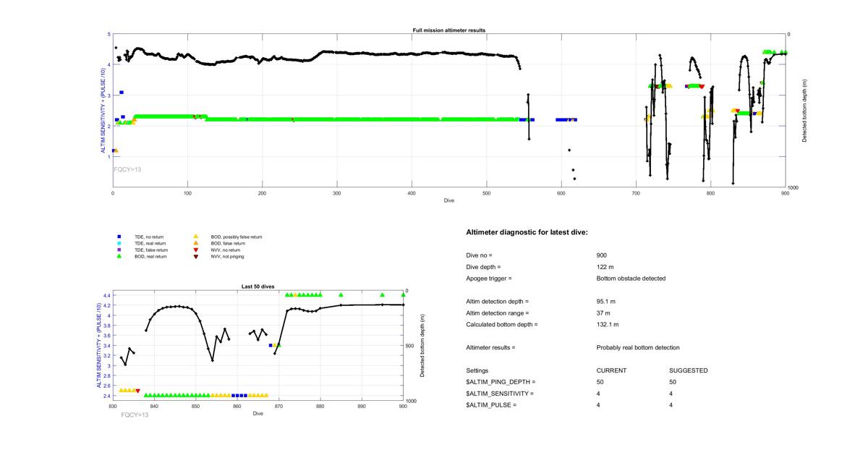Click the 'Detected bottom depth (m)' axis label of top plot
868x450 pixels.
click(805, 110)
